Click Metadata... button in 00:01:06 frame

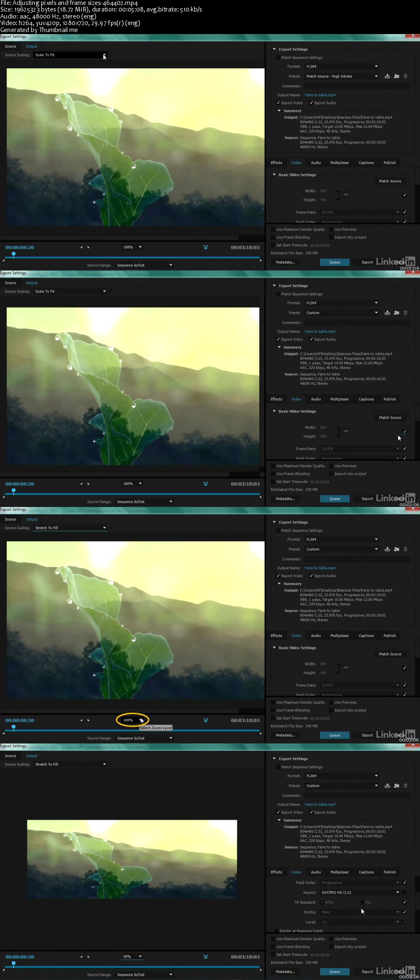point(285,262)
